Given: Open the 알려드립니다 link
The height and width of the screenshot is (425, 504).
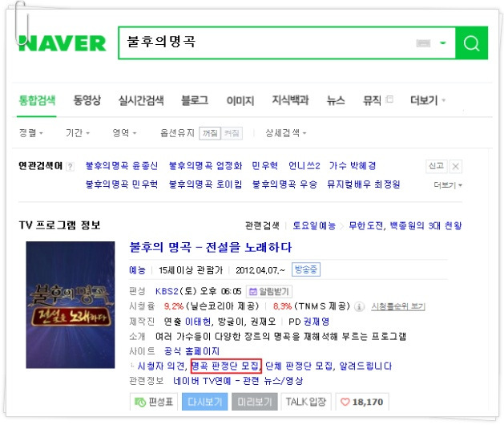Looking at the screenshot, I should tap(365, 366).
